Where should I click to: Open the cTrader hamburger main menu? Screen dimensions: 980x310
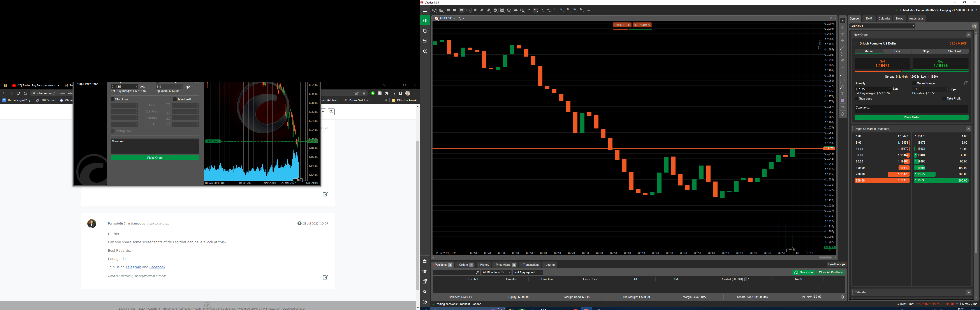pos(425,10)
